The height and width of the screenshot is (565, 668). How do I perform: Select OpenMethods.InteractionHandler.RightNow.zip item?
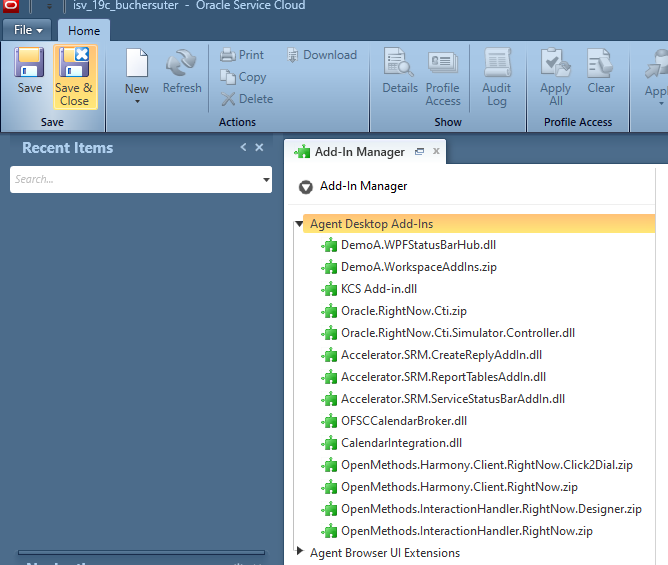click(467, 531)
